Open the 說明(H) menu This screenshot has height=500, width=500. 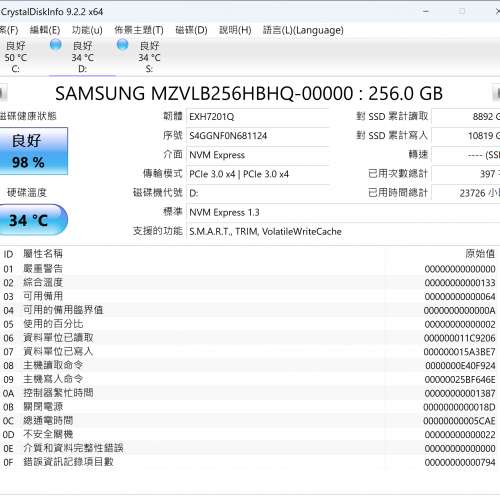[x=235, y=30]
